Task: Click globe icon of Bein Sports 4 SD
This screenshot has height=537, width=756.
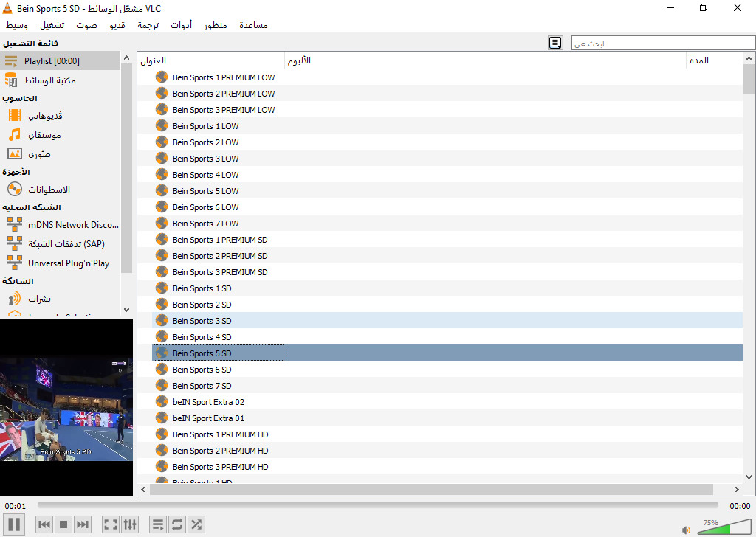Action: [162, 336]
